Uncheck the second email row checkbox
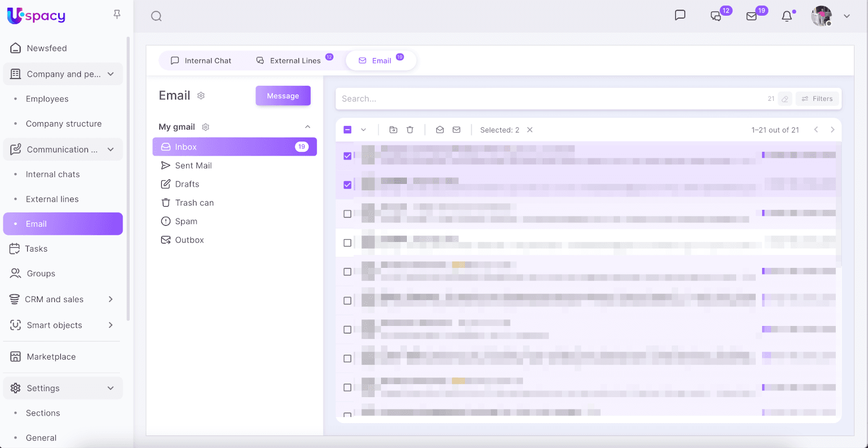This screenshot has width=868, height=448. pyautogui.click(x=348, y=185)
